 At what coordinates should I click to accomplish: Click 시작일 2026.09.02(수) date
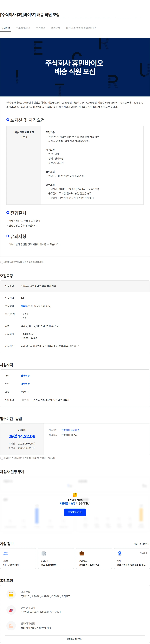[x=27, y=444]
